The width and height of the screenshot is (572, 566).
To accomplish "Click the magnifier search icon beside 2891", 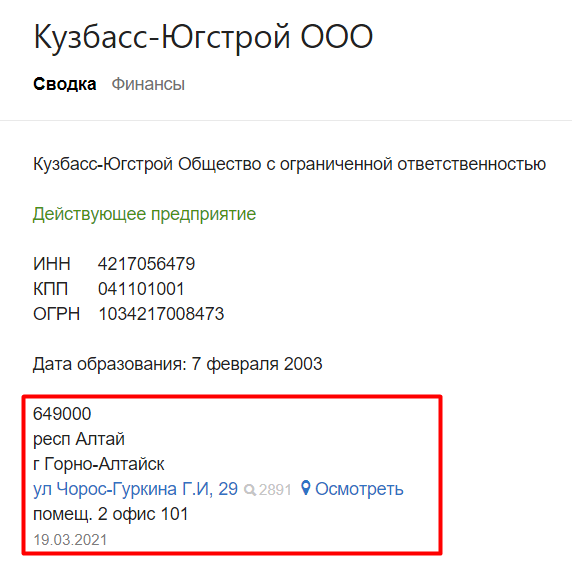I will pyautogui.click(x=250, y=490).
